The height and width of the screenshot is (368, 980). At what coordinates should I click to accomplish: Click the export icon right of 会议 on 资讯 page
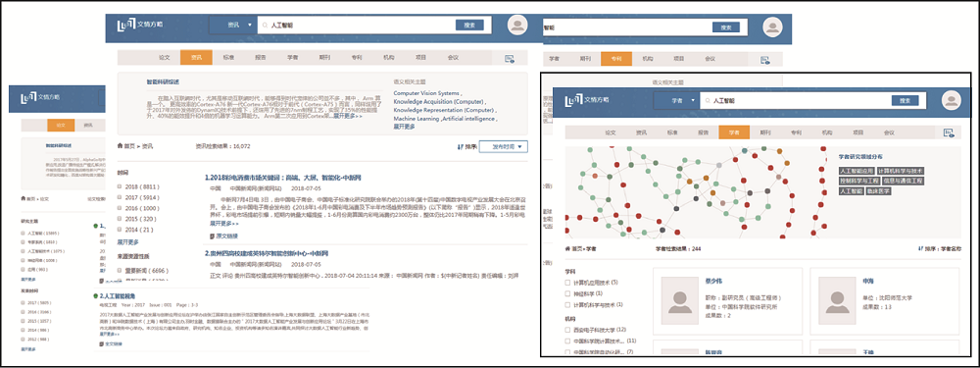pos(510,59)
